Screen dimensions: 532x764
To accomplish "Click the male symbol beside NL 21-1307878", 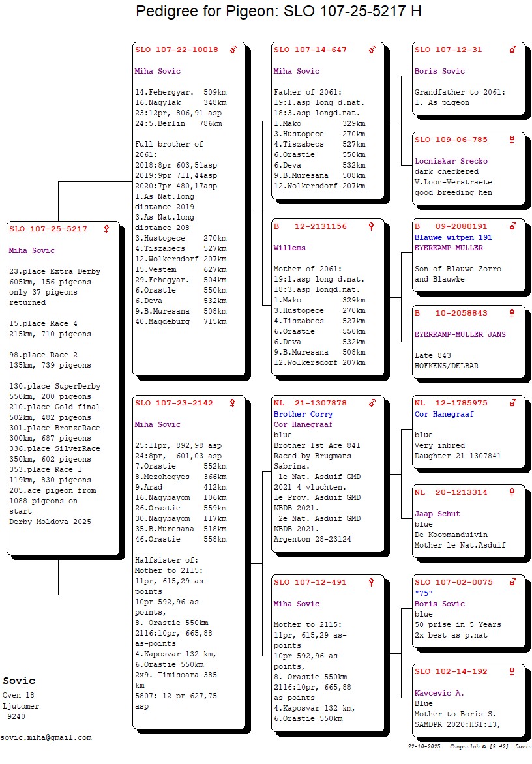I will pos(372,403).
